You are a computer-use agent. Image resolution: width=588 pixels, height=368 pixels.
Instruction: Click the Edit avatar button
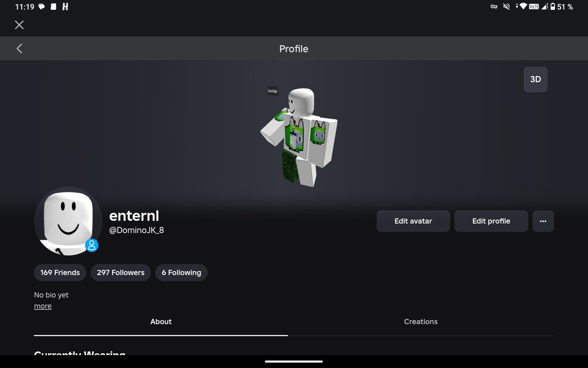(413, 221)
